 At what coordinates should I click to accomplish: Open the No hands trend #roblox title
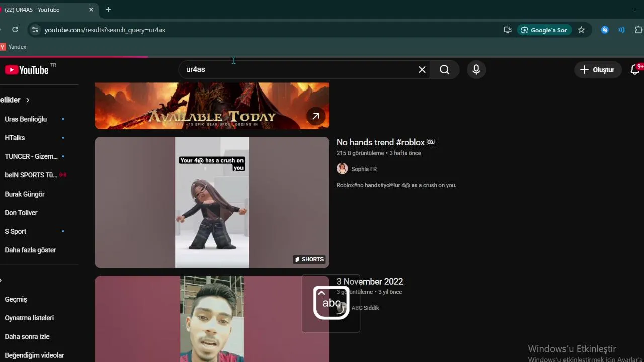click(386, 143)
